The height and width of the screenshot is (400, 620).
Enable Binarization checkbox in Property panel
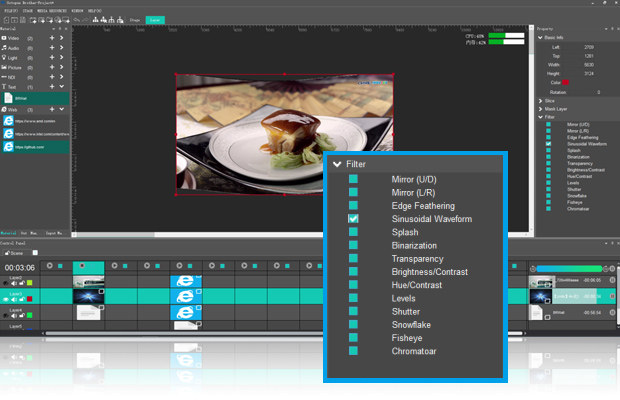click(x=548, y=157)
